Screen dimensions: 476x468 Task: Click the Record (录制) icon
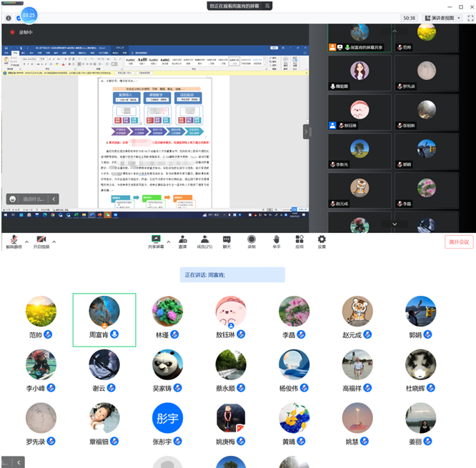[x=251, y=240]
